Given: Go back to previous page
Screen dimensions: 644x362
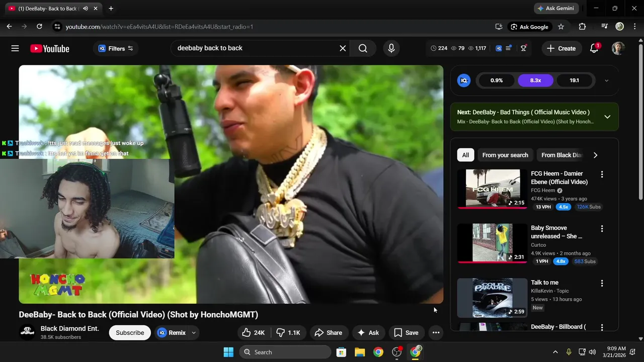Looking at the screenshot, I should [x=9, y=27].
